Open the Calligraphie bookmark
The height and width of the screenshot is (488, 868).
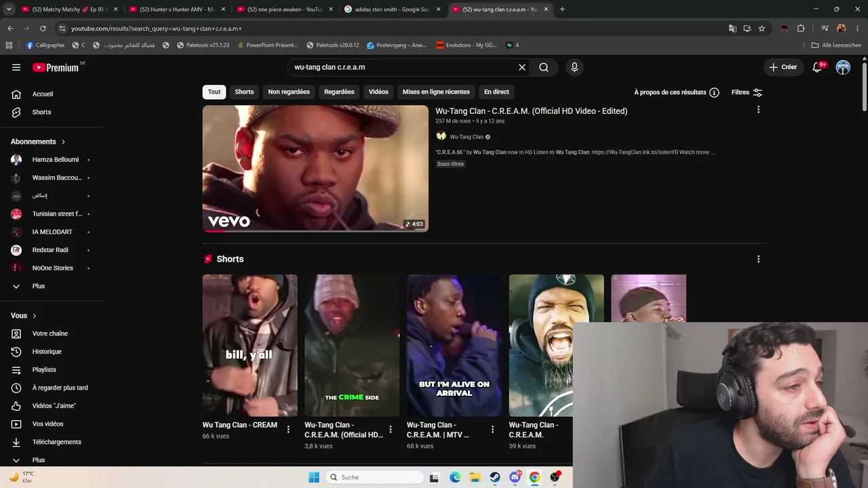45,45
